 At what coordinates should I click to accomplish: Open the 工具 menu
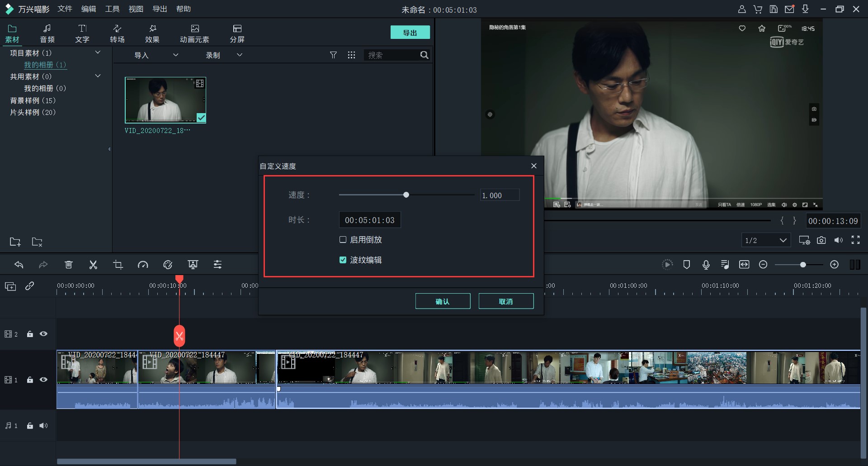(x=112, y=9)
